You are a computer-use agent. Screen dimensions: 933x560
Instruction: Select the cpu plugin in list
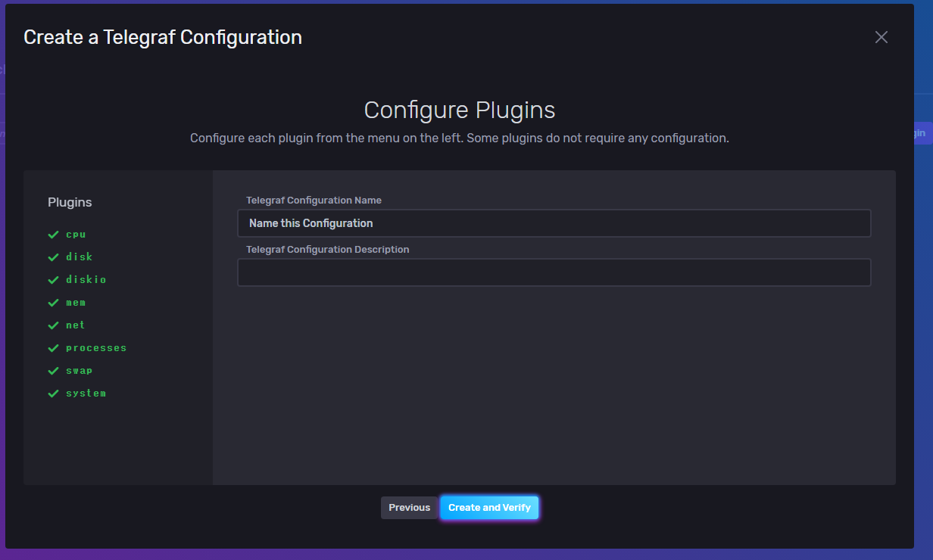click(x=76, y=235)
